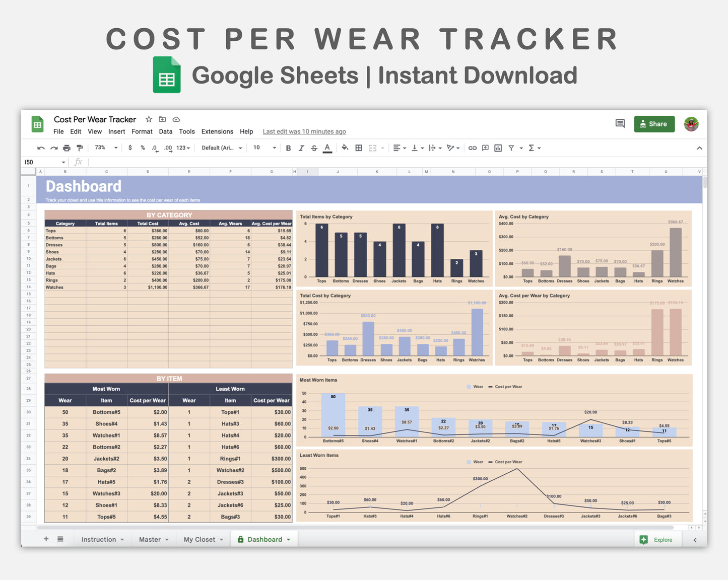
Task: Toggle bold formatting
Action: [288, 148]
